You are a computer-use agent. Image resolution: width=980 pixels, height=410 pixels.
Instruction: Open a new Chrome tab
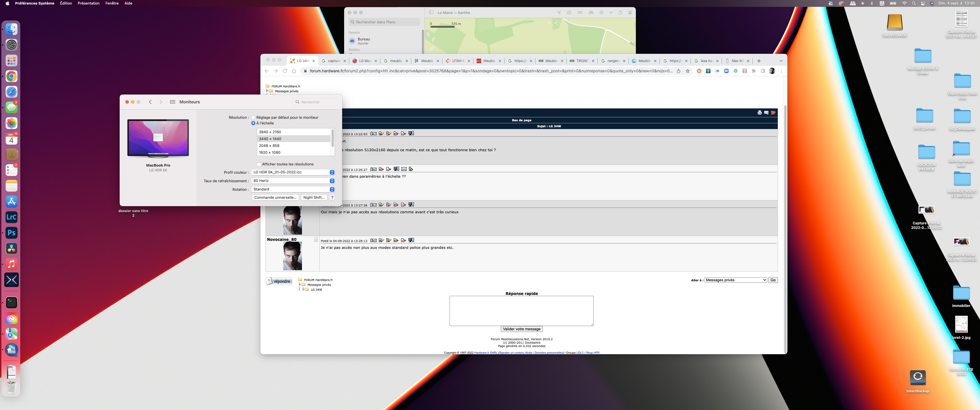click(759, 61)
